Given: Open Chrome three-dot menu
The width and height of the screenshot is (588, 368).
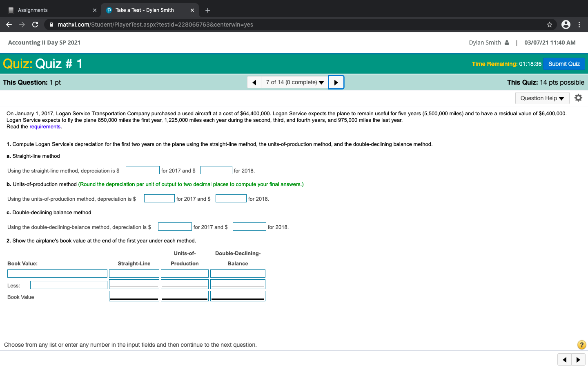Looking at the screenshot, I should click(x=579, y=25).
